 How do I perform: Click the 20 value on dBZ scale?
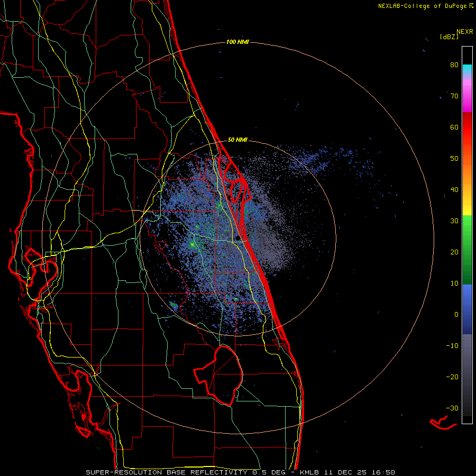[454, 252]
